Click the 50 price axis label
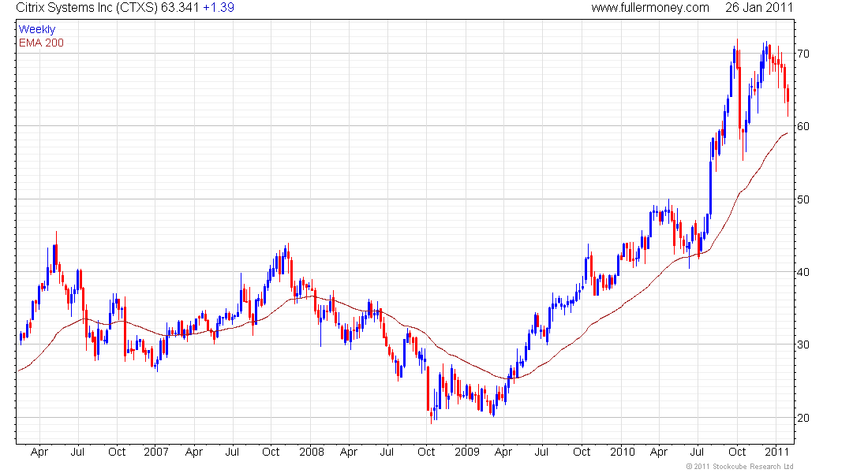868x473 pixels. [803, 199]
